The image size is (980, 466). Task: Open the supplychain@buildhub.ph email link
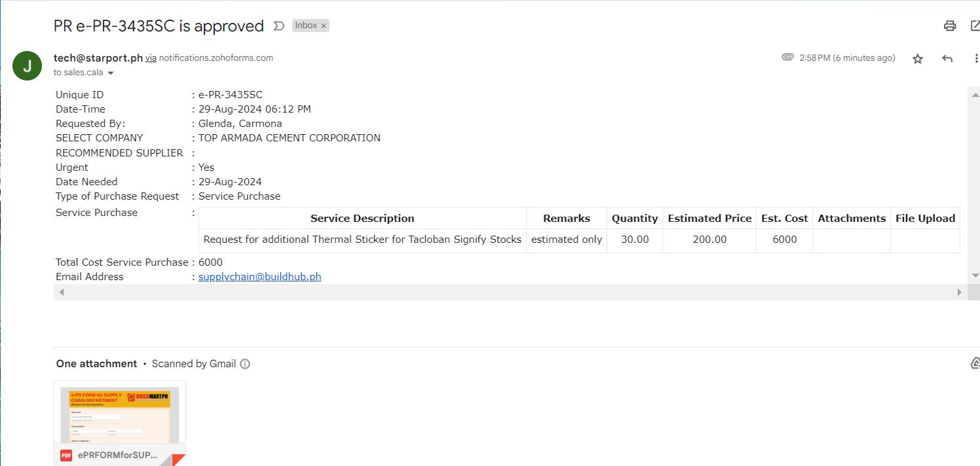coord(259,277)
